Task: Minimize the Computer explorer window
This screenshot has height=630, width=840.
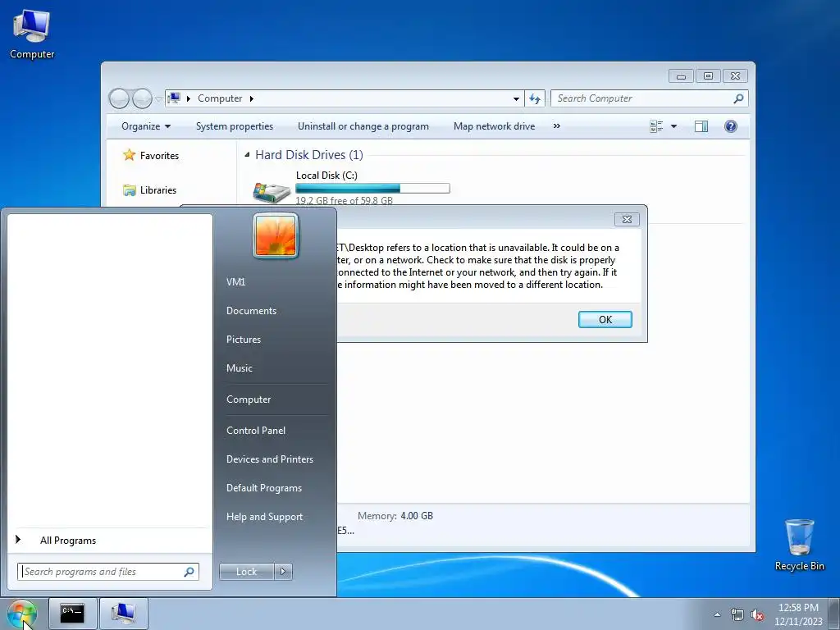Action: pos(681,76)
